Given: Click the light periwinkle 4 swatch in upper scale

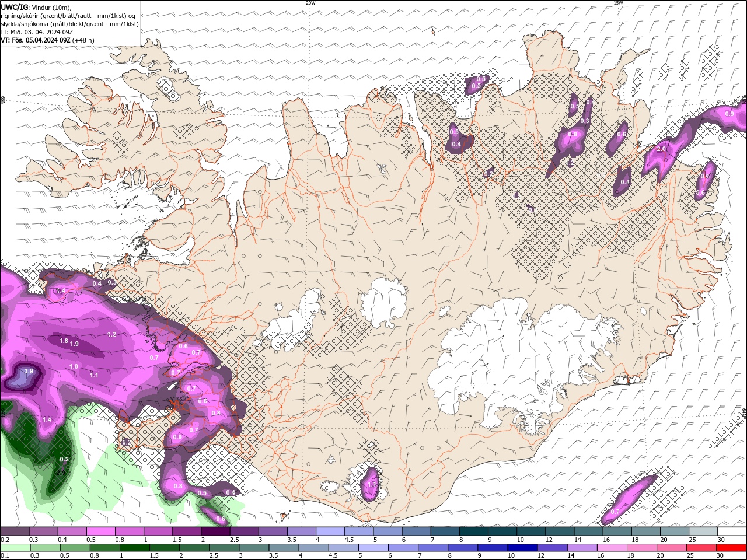Looking at the screenshot, I should tap(329, 531).
